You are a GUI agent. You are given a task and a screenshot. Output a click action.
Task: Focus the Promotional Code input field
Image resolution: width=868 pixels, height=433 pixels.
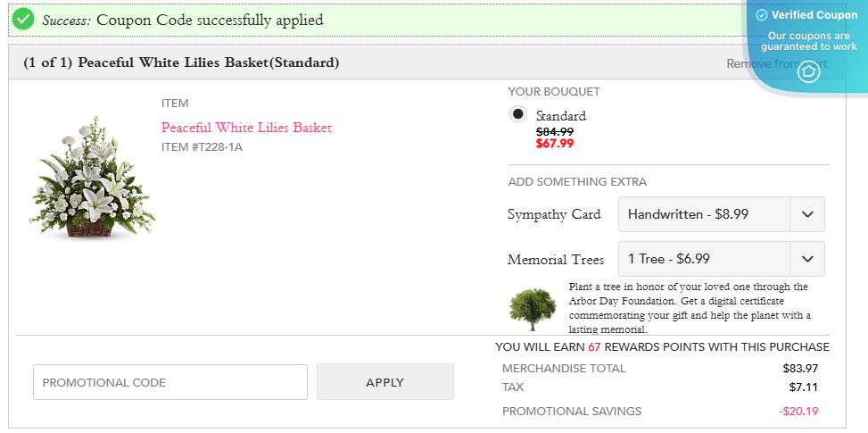pyautogui.click(x=170, y=382)
